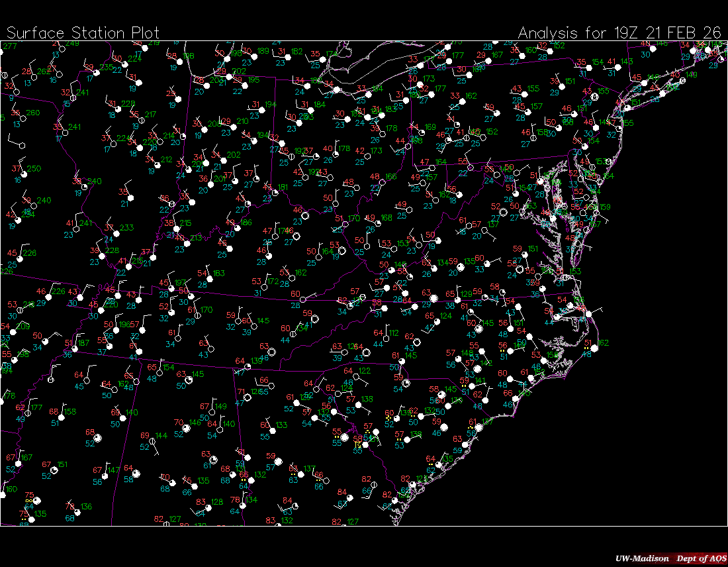The width and height of the screenshot is (728, 567).
Task: Click the green pressure reading 277
Action: (x=10, y=46)
